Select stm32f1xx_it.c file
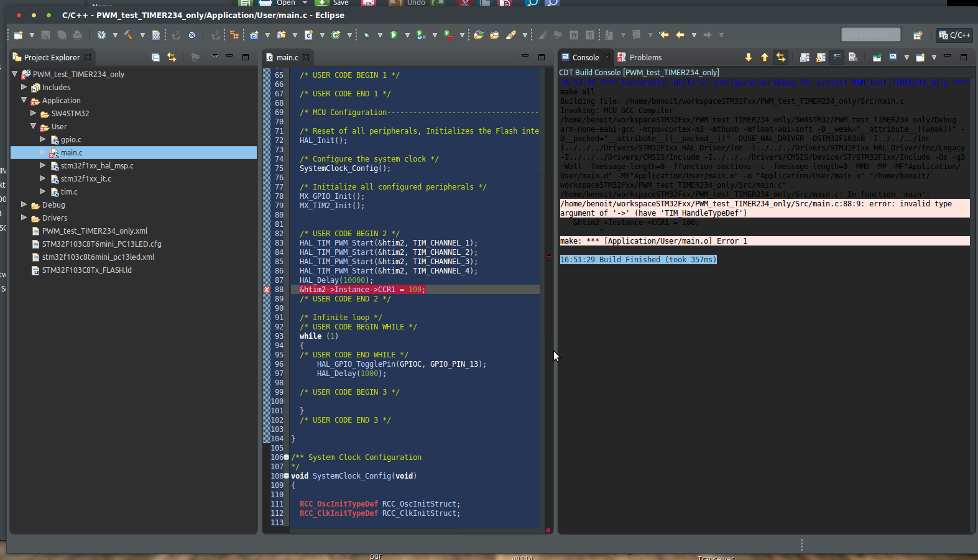This screenshot has height=560, width=978. [x=86, y=178]
